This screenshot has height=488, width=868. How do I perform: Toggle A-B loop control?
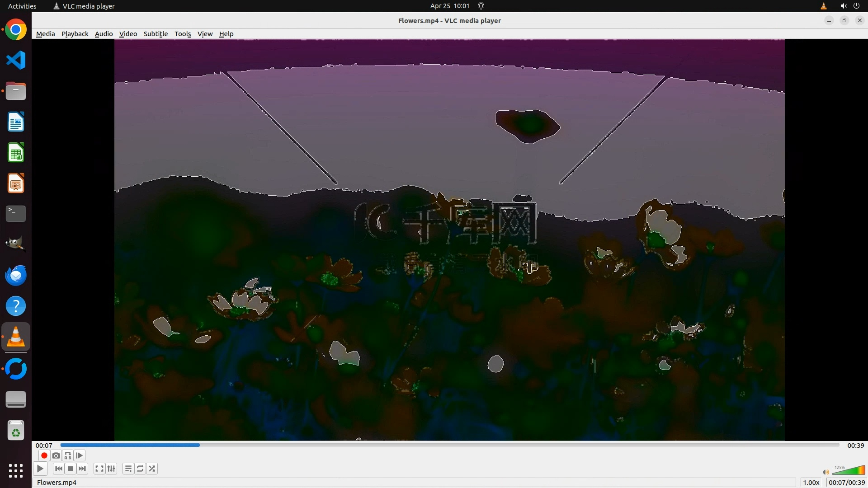tap(68, 455)
